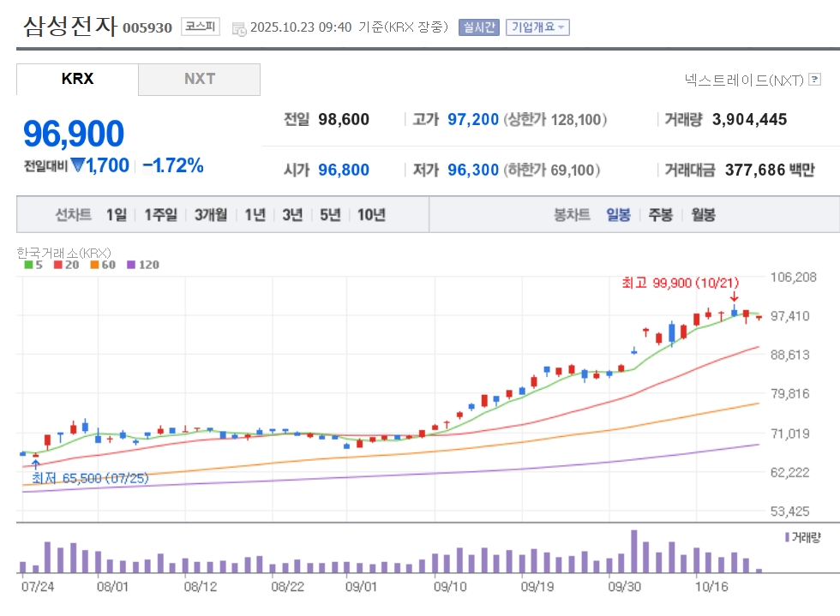Click the 넥스트레이드(NXT) link

(x=744, y=81)
